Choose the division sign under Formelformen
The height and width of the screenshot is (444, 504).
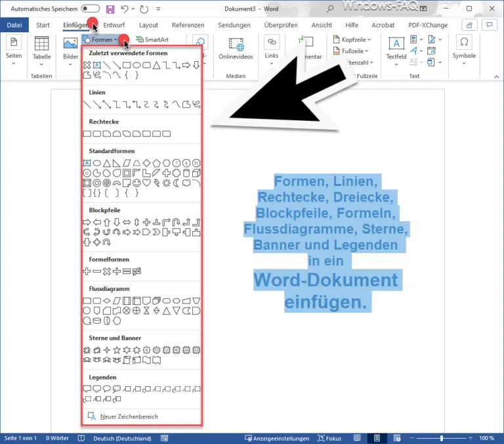(117, 271)
